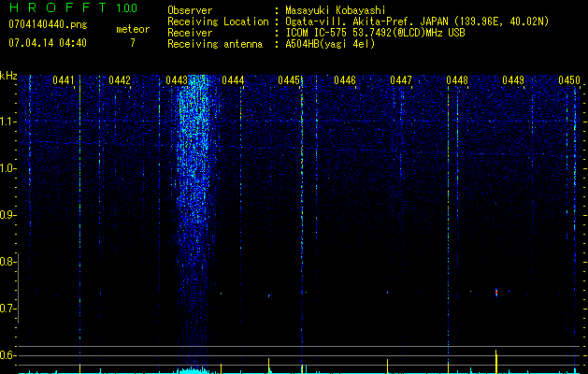
Task: Click the cyan intensity hump below 0443 burst
Action: pos(194,370)
